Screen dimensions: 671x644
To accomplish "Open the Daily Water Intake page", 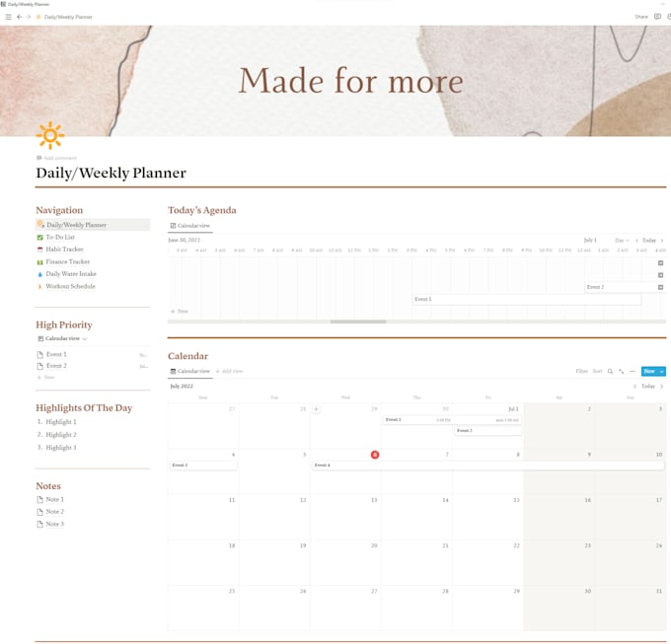I will pyautogui.click(x=71, y=274).
